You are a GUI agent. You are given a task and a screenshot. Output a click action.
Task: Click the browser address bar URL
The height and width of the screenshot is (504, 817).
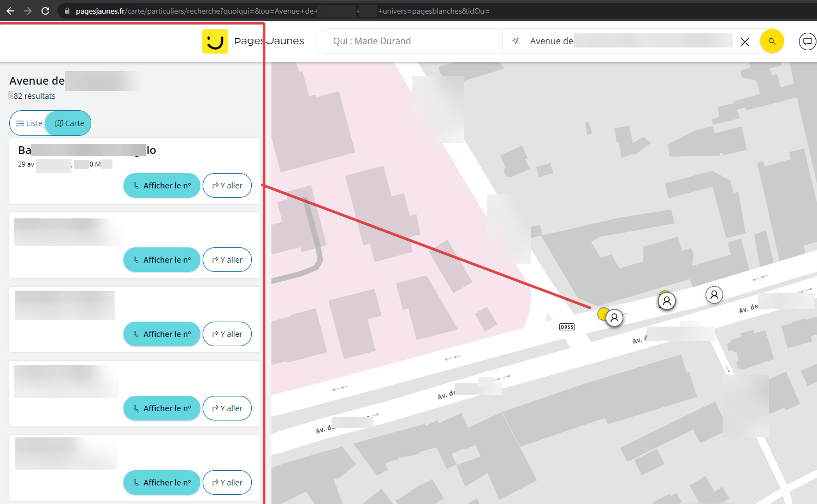point(282,11)
